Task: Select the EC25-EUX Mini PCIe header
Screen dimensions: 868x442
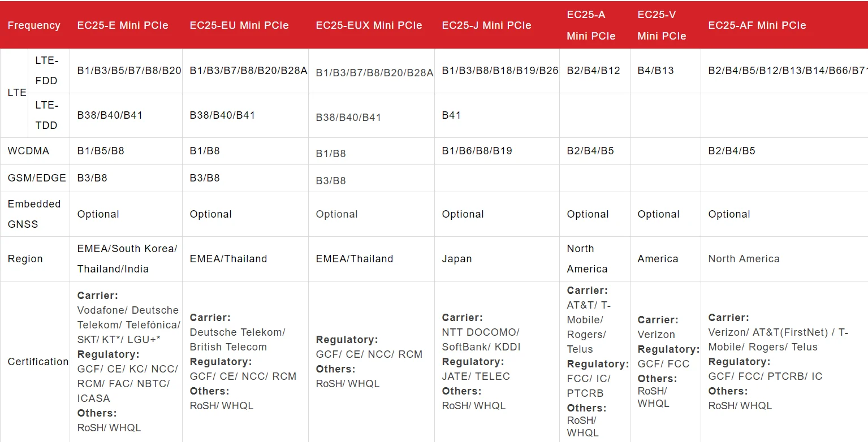Action: pyautogui.click(x=369, y=25)
